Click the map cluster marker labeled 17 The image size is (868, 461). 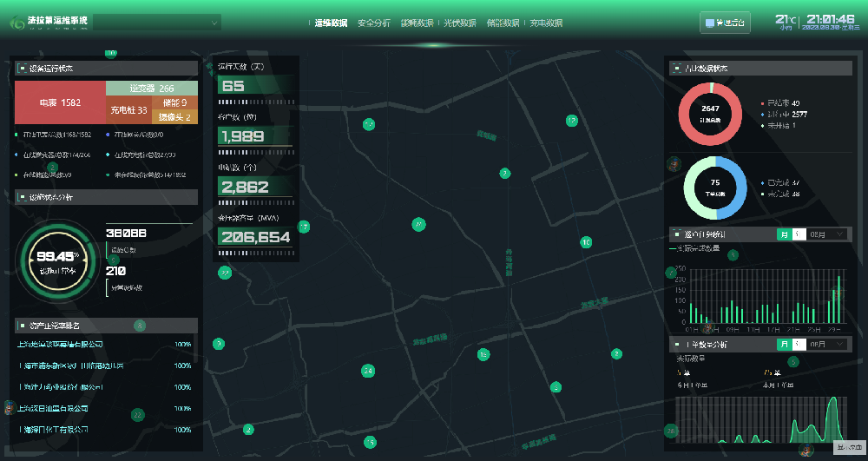pyautogui.click(x=304, y=227)
